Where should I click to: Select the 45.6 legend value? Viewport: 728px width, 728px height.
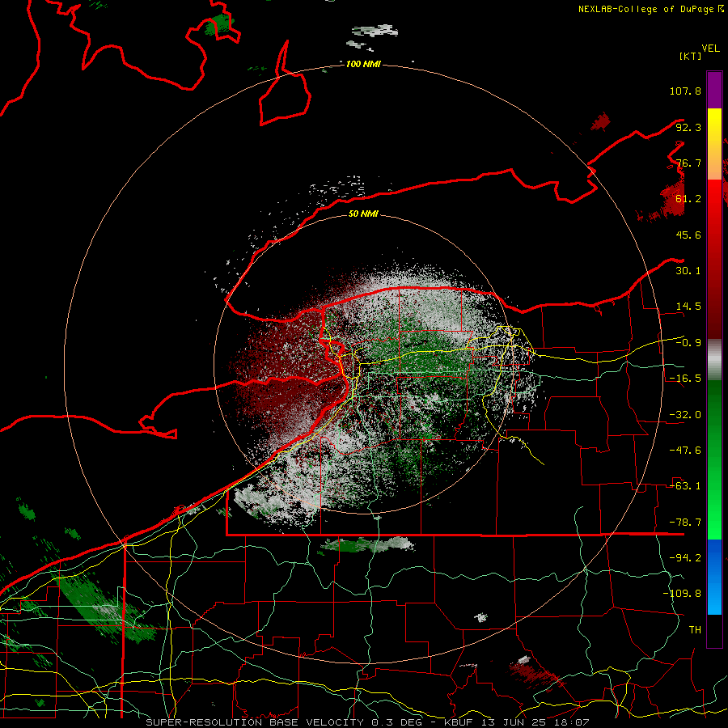pos(688,235)
